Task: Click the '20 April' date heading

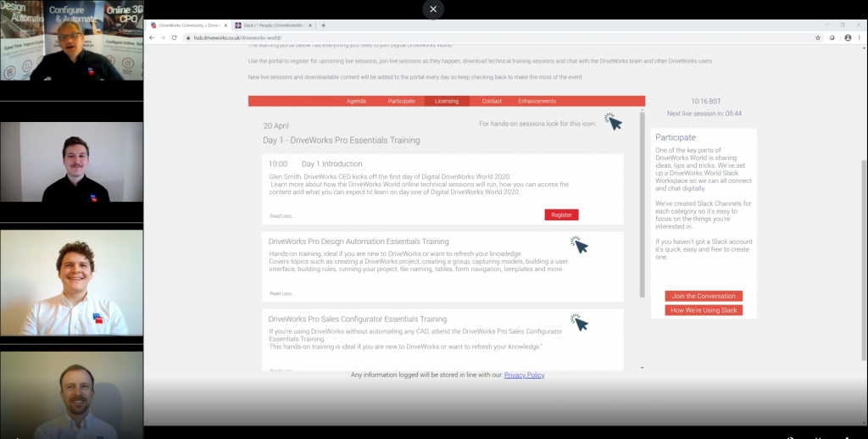Action: click(x=275, y=125)
